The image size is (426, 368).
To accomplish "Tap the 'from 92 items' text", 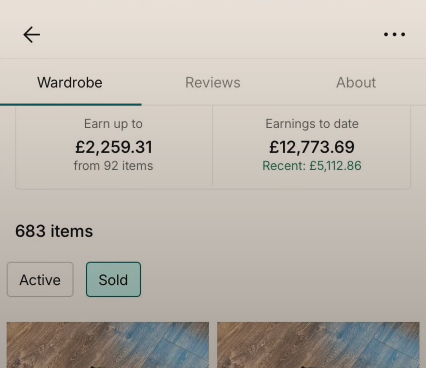I will [113, 166].
